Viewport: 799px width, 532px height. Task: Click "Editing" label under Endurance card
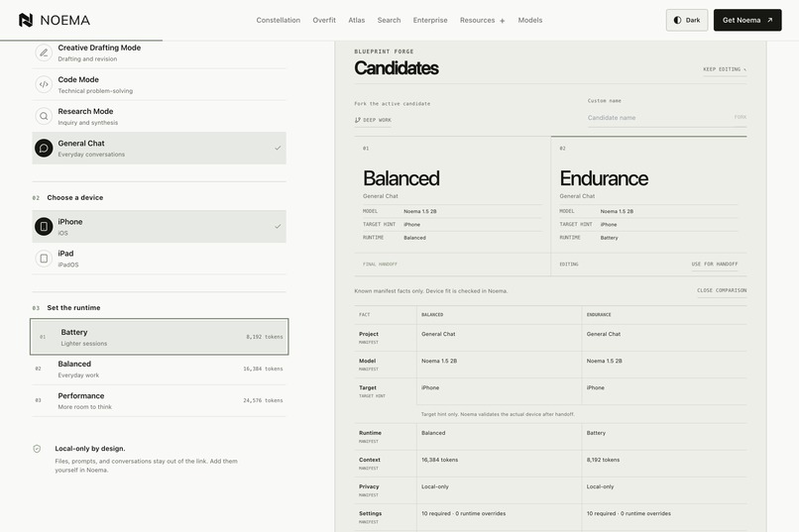569,265
